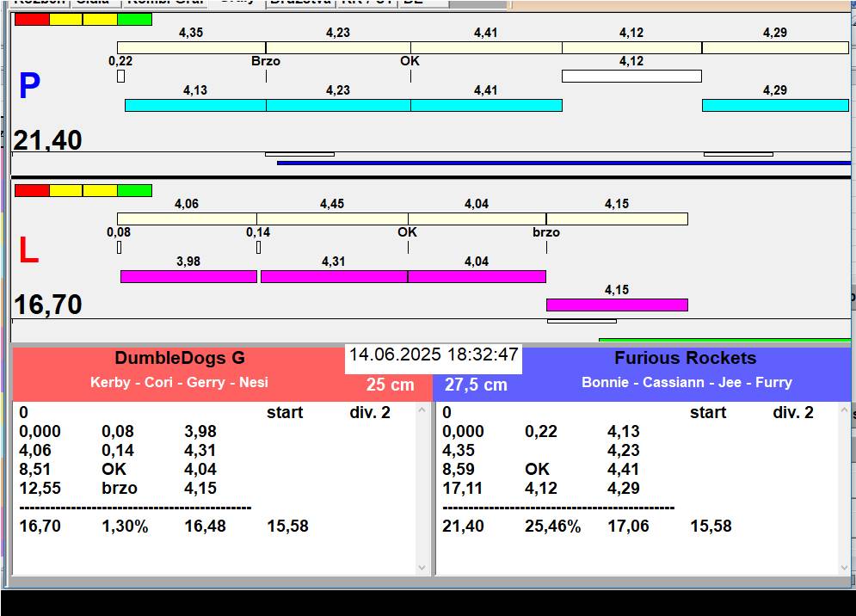Click 'start' in Furious Rockets panel header
856x616 pixels.
(x=707, y=412)
